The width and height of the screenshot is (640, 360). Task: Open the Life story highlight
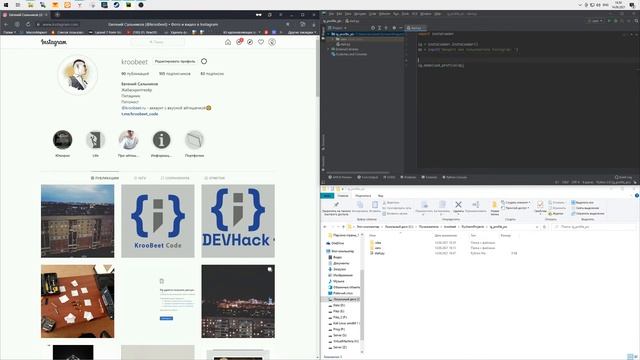[96, 140]
